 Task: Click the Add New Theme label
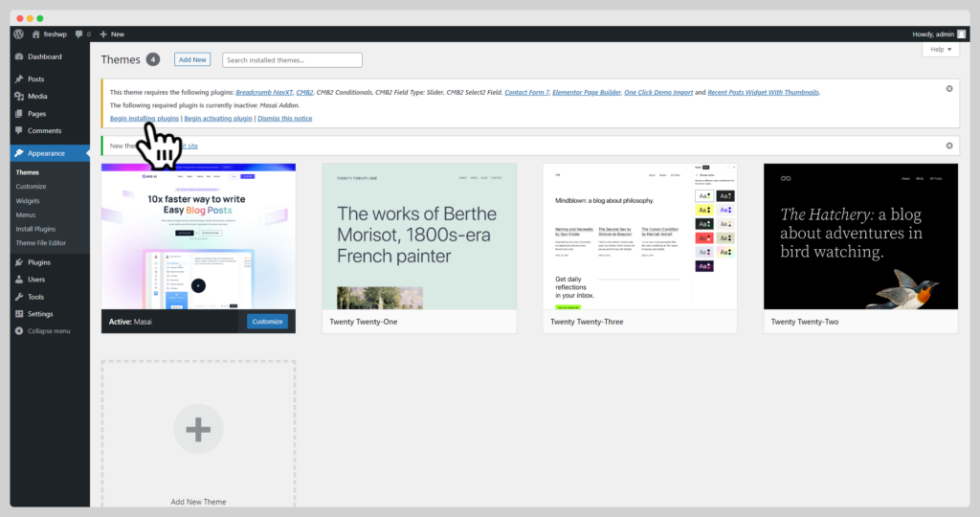pyautogui.click(x=198, y=502)
